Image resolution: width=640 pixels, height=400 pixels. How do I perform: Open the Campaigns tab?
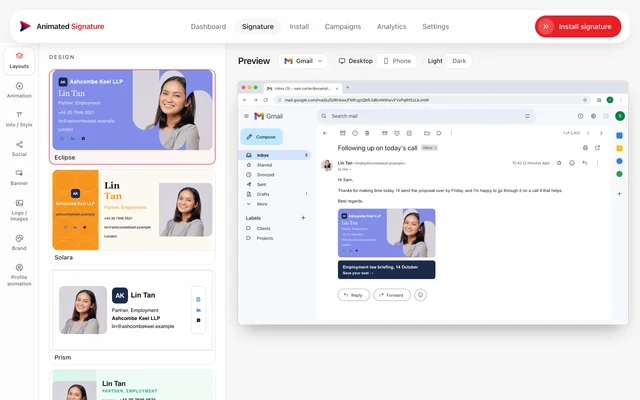click(343, 27)
